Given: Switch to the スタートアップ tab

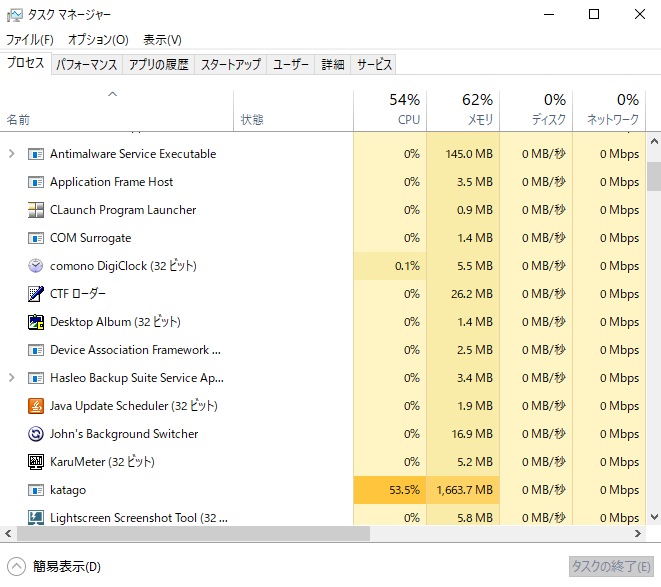Looking at the screenshot, I should [231, 65].
